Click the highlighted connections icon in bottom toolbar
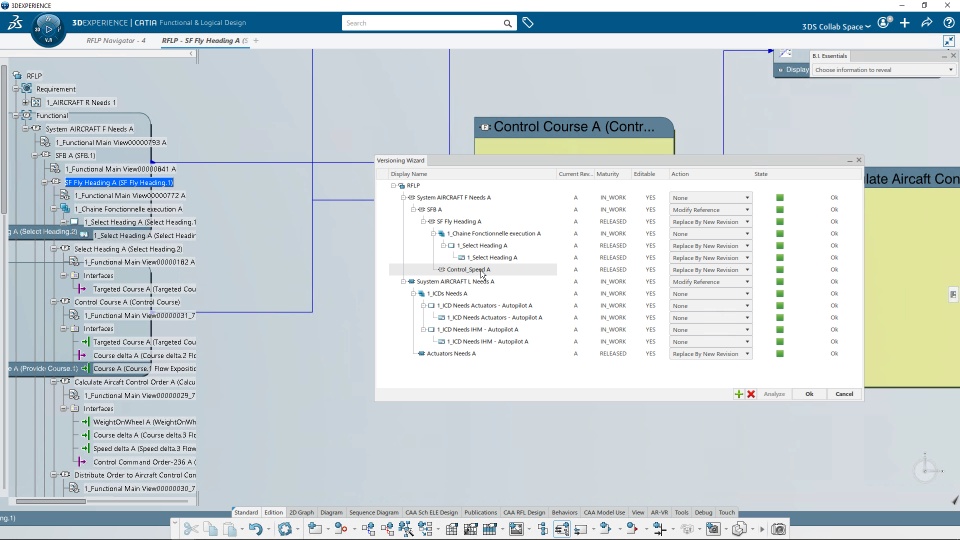This screenshot has width=960, height=540. pos(561,529)
